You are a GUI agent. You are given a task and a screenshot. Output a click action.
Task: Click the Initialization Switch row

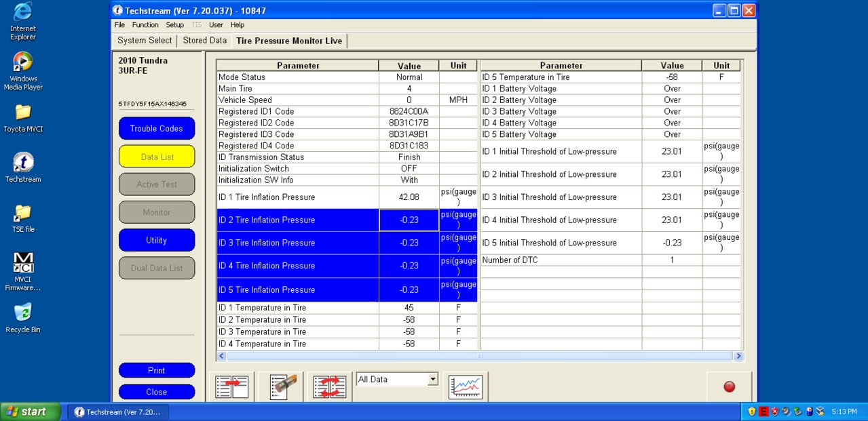347,169
